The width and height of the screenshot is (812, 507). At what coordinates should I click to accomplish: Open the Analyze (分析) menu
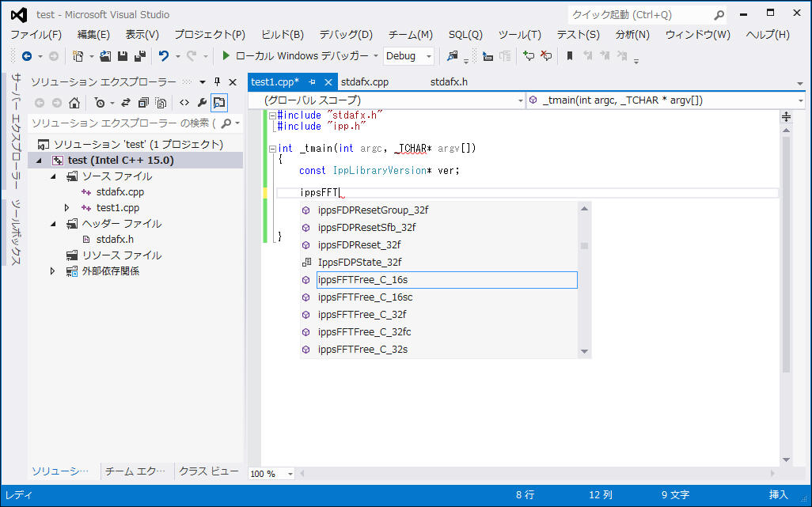(x=632, y=35)
